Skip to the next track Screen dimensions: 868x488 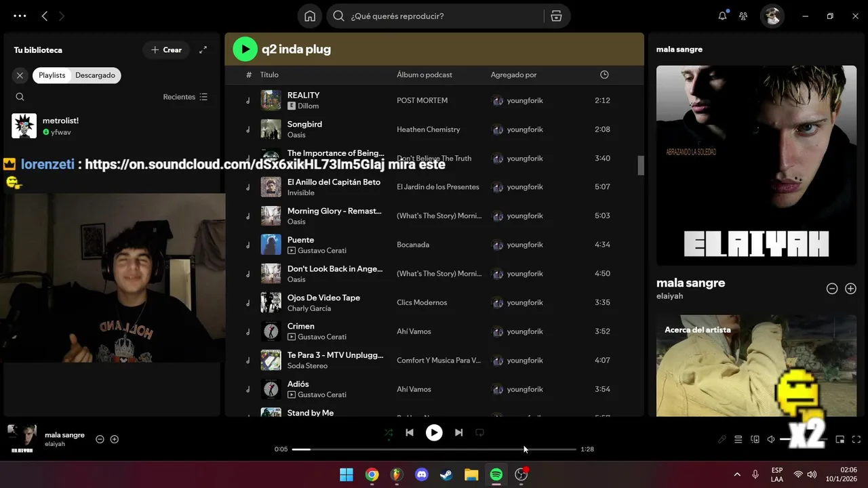pyautogui.click(x=459, y=432)
